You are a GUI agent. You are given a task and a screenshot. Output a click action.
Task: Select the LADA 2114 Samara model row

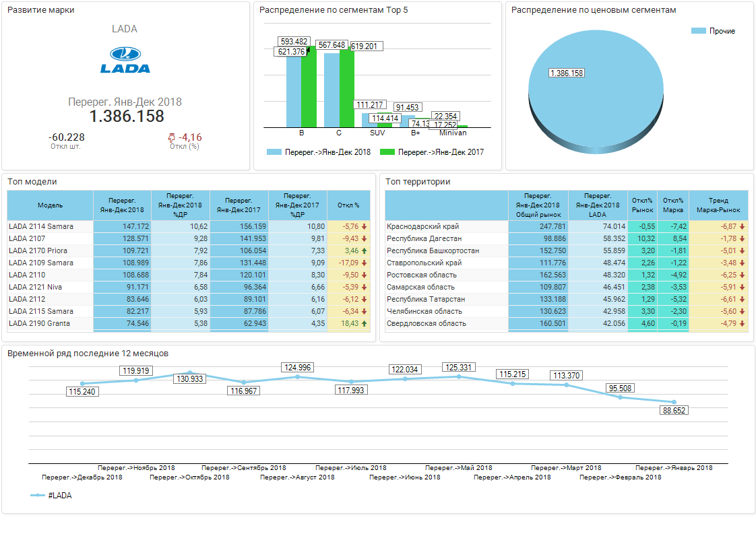41,226
